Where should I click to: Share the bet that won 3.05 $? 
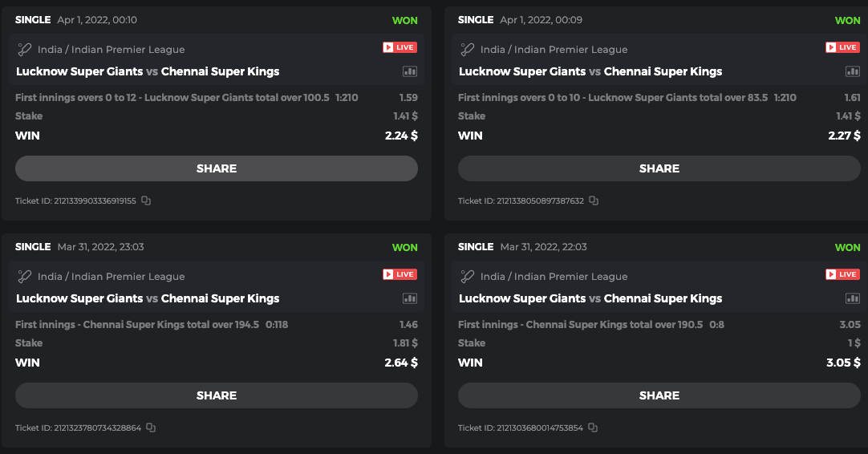click(659, 395)
